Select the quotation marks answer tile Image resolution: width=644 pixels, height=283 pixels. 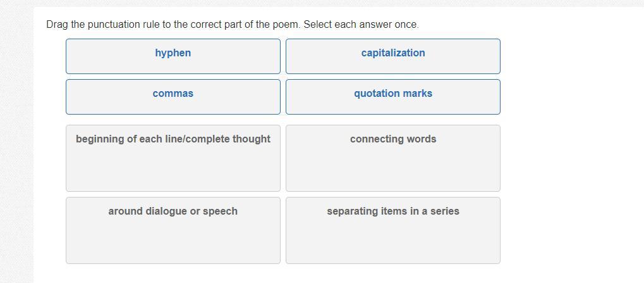click(392, 97)
